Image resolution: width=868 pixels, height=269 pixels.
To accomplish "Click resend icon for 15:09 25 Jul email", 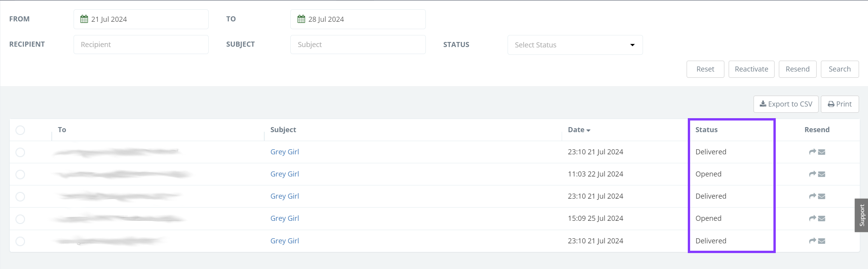I will tap(817, 218).
